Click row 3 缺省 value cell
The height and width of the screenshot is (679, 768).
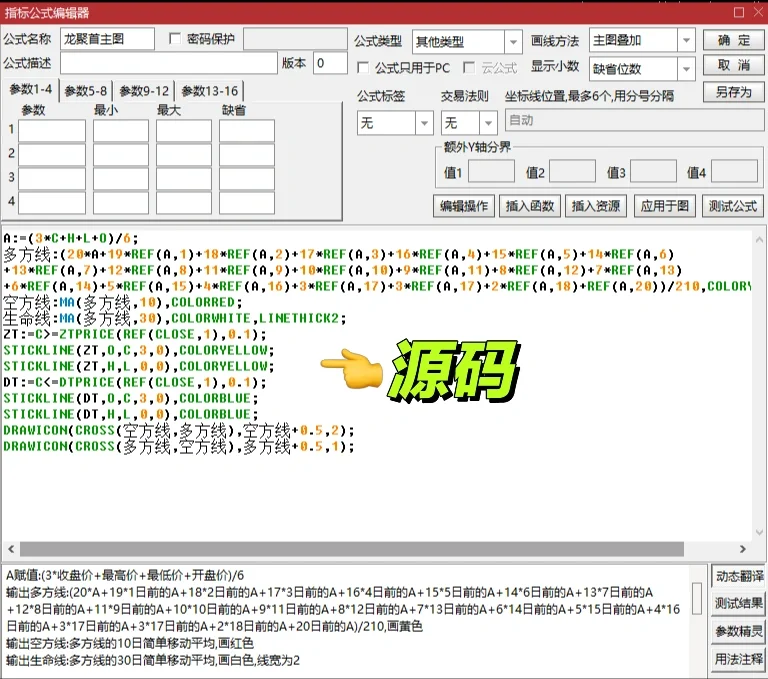point(246,179)
